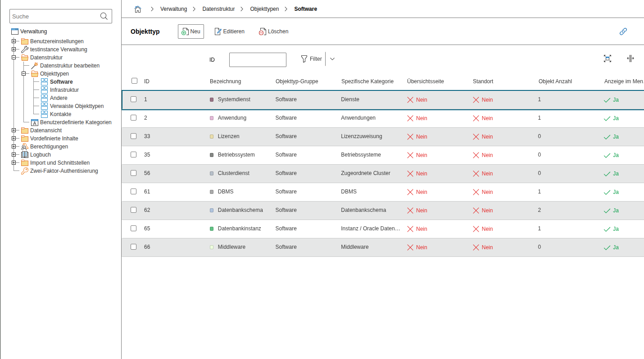The height and width of the screenshot is (359, 644).
Task: Click the fullscreen table view icon
Action: pos(607,58)
